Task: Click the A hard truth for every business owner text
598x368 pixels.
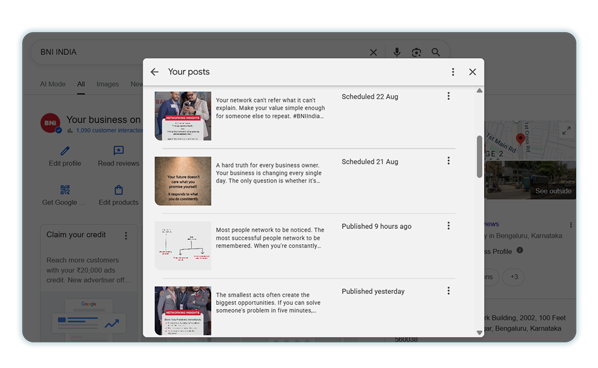Action: coord(269,173)
